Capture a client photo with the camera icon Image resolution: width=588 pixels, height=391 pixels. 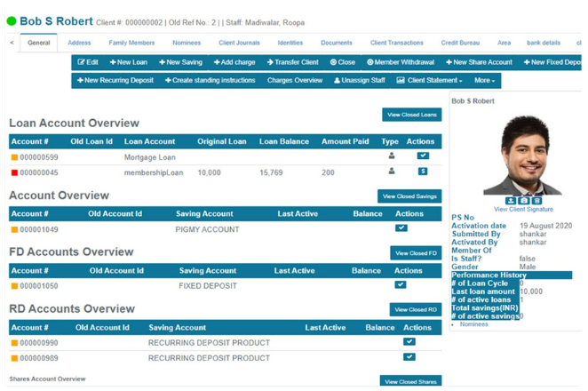click(524, 201)
